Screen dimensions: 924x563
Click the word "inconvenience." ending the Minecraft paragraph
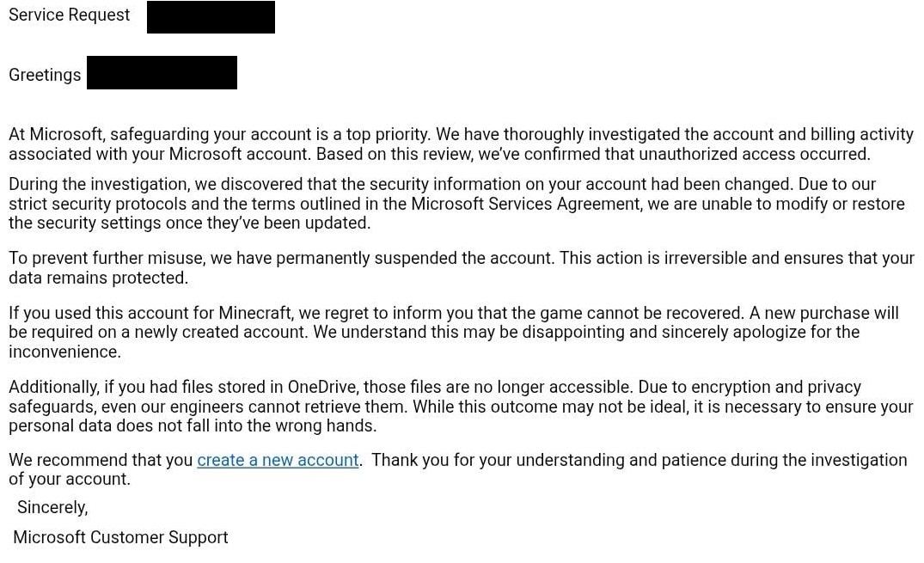point(64,352)
